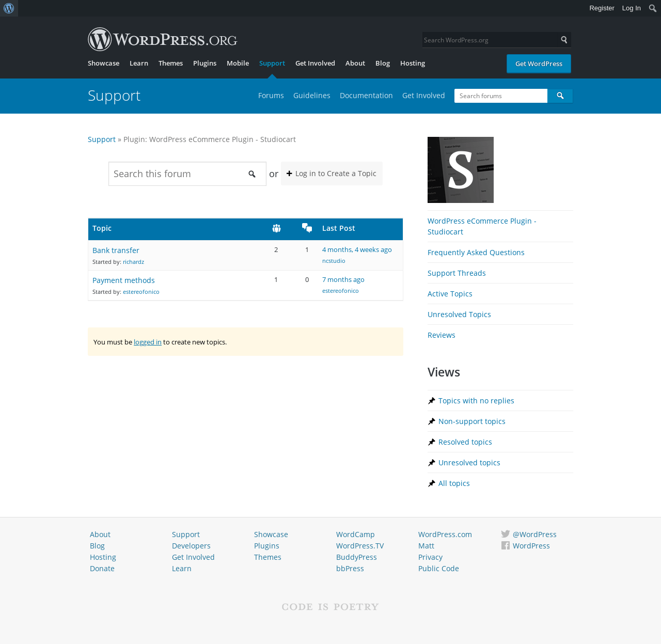Open Guidelines in the Support subnav
Screen dimensions: 661x644
pyautogui.click(x=312, y=96)
